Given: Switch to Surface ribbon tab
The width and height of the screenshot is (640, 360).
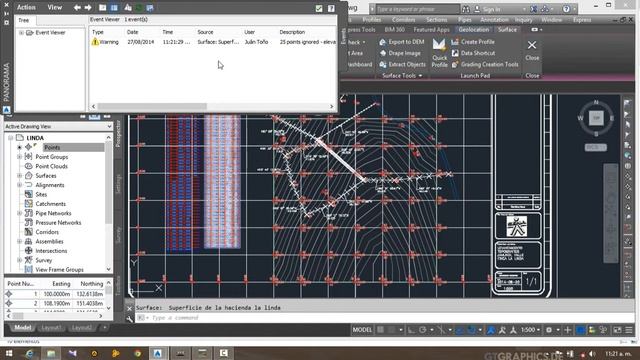Looking at the screenshot, I should pyautogui.click(x=507, y=29).
